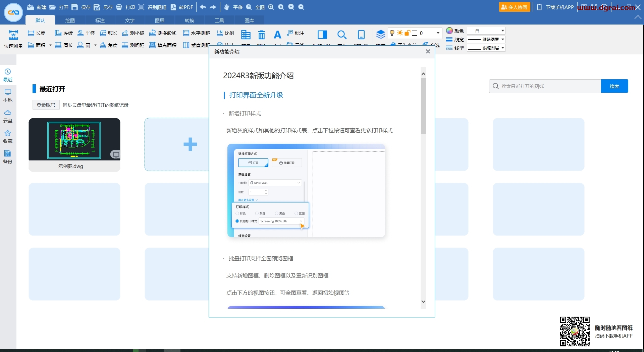Expand the 面积 tool dropdown arrow
The width and height of the screenshot is (644, 352).
click(51, 45)
